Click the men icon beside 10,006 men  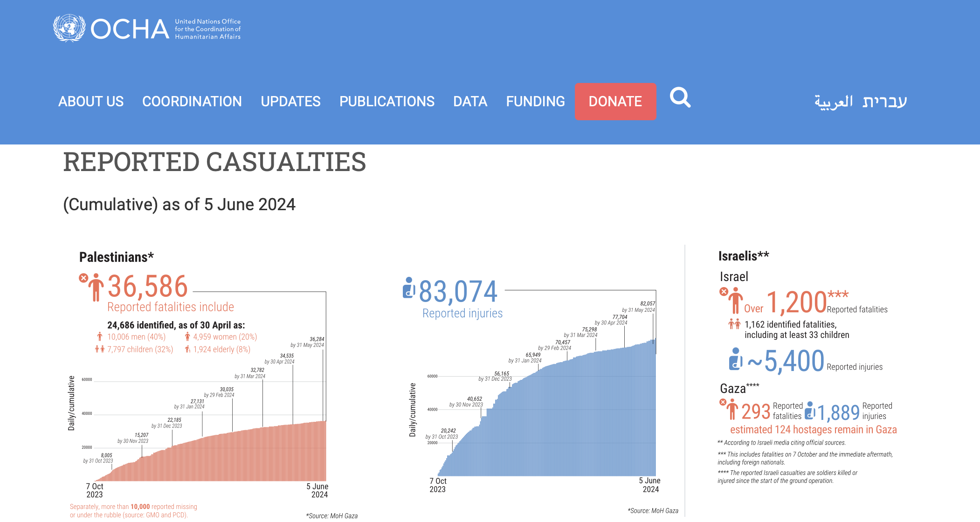99,337
